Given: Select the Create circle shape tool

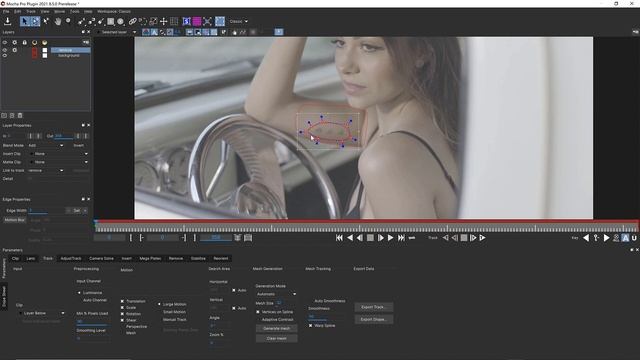Looking at the screenshot, I should 121,21.
